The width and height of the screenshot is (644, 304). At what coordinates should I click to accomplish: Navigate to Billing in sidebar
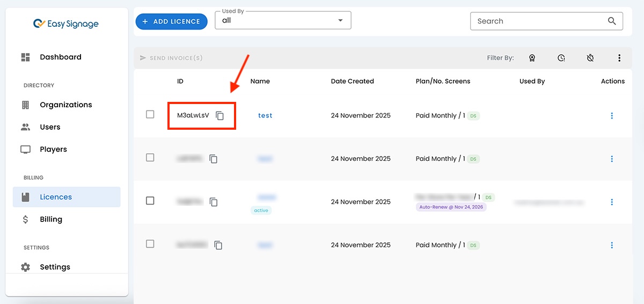[51, 219]
